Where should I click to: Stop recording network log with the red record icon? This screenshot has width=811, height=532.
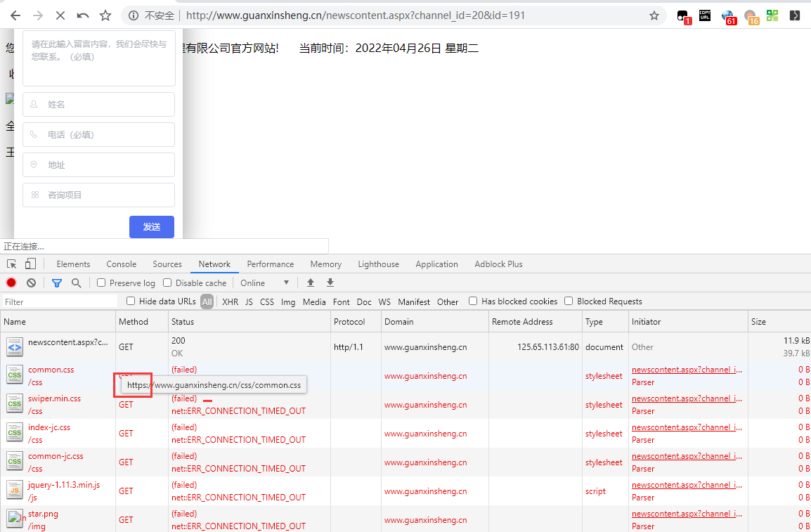[x=9, y=282]
